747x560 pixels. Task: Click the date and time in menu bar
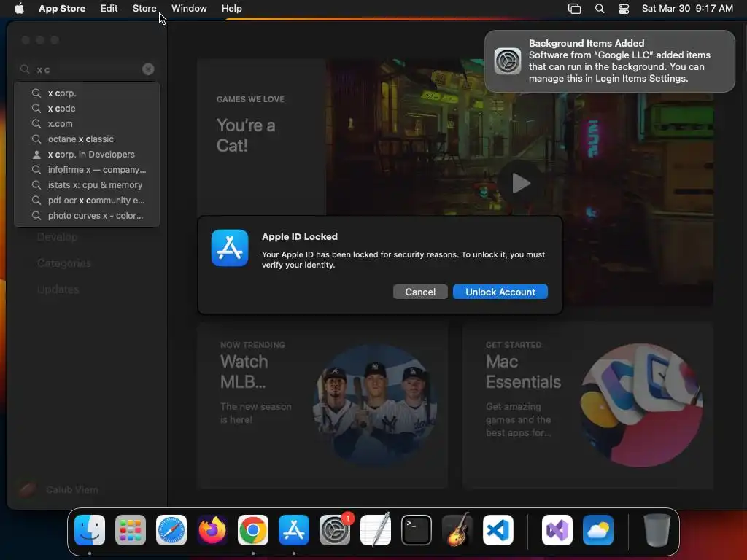(687, 8)
